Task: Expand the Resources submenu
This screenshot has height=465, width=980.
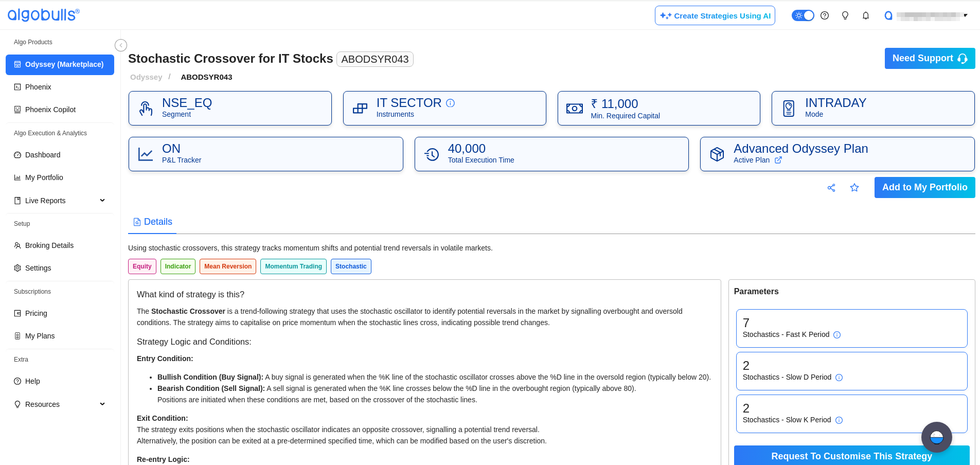Action: coord(102,404)
